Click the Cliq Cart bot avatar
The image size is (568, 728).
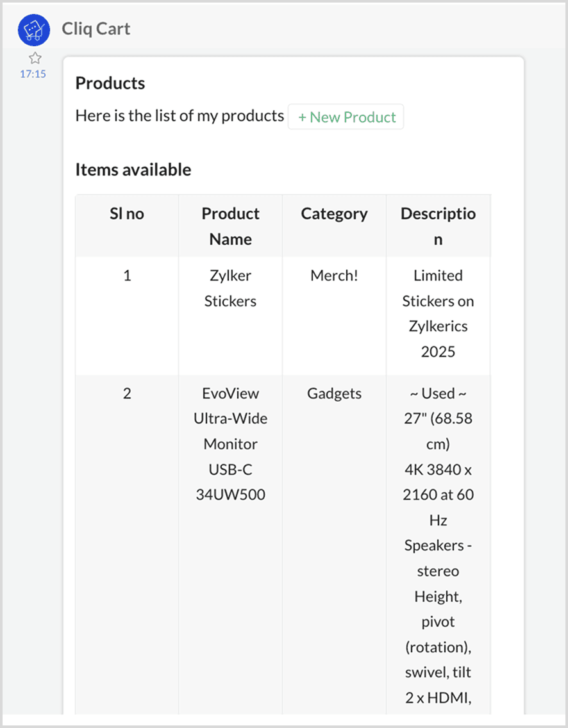34,29
